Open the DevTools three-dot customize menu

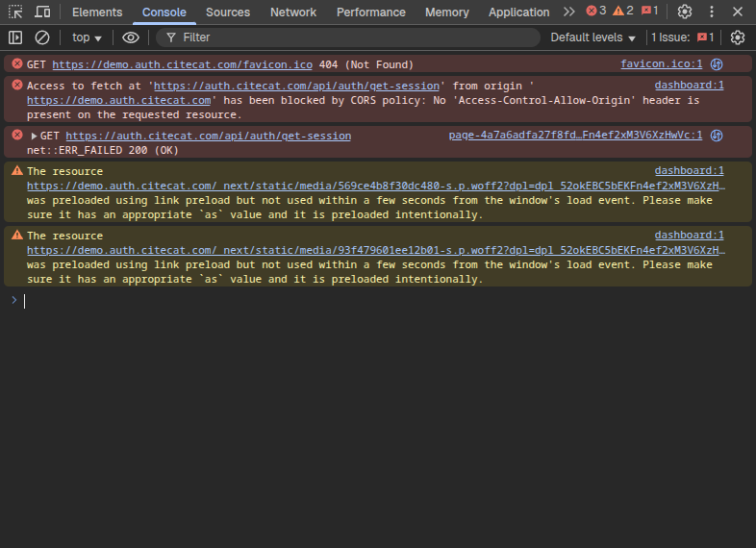click(712, 12)
